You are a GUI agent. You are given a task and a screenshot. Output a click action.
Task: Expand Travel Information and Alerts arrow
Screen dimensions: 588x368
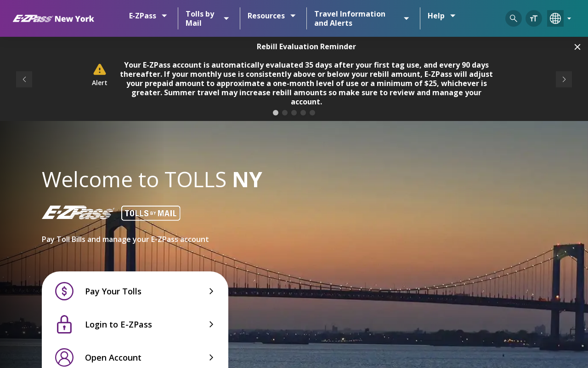pyautogui.click(x=406, y=18)
